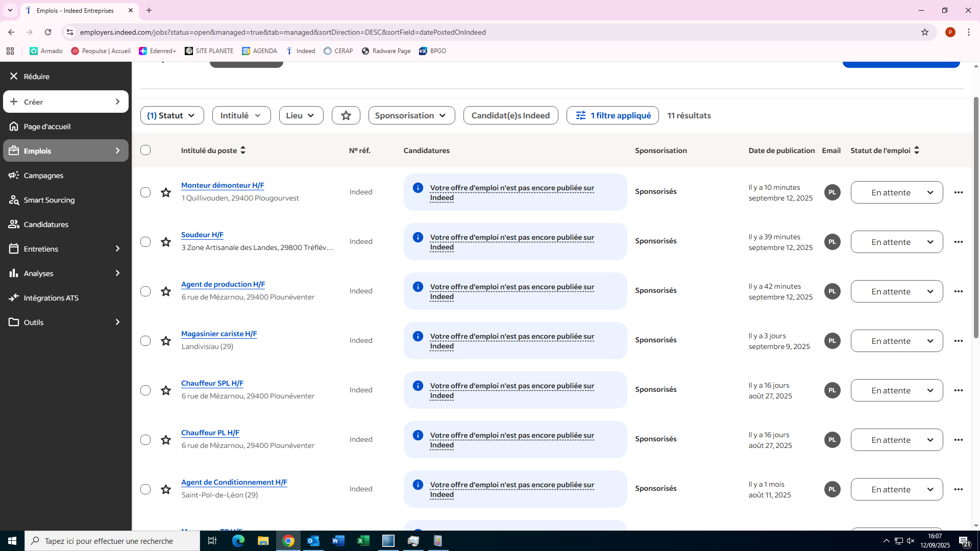This screenshot has width=980, height=551.
Task: Click the page vertical scrollbar
Action: point(976,217)
